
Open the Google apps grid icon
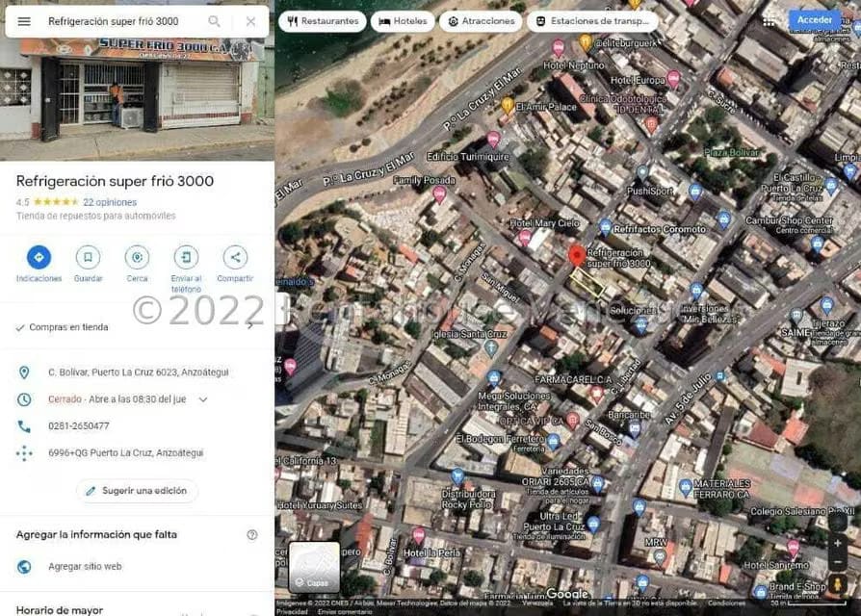(769, 21)
